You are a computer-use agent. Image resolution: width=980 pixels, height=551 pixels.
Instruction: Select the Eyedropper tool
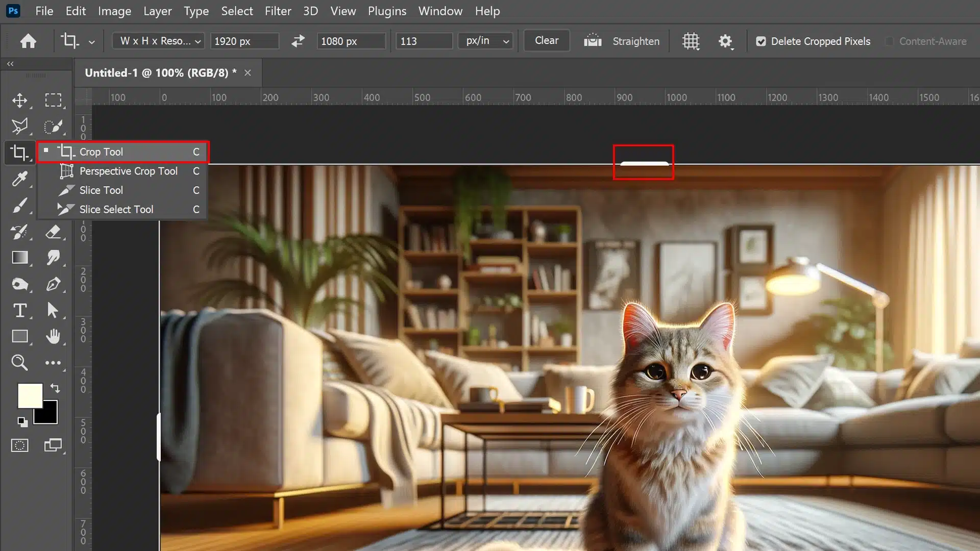[x=20, y=179]
